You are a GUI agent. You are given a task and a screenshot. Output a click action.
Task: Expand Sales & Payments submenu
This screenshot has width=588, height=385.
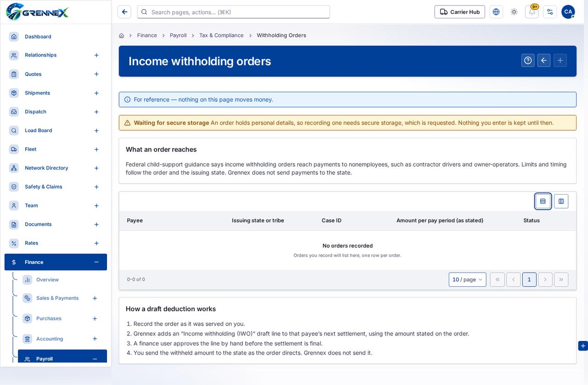[95, 298]
